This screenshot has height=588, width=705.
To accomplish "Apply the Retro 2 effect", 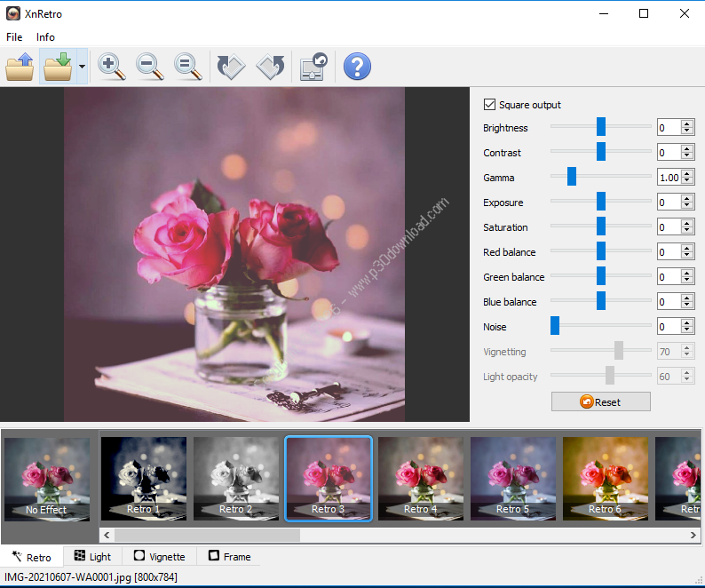I will click(236, 479).
